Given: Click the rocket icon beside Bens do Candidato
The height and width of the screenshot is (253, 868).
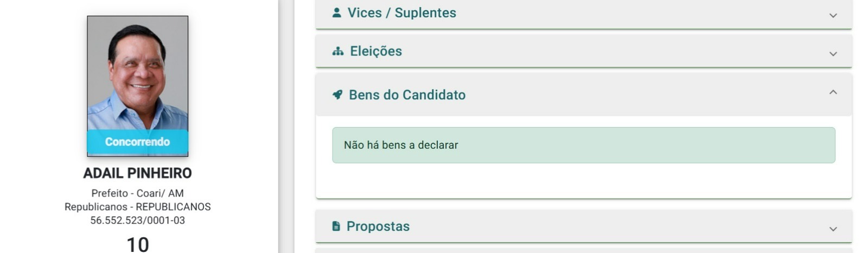Looking at the screenshot, I should [337, 94].
